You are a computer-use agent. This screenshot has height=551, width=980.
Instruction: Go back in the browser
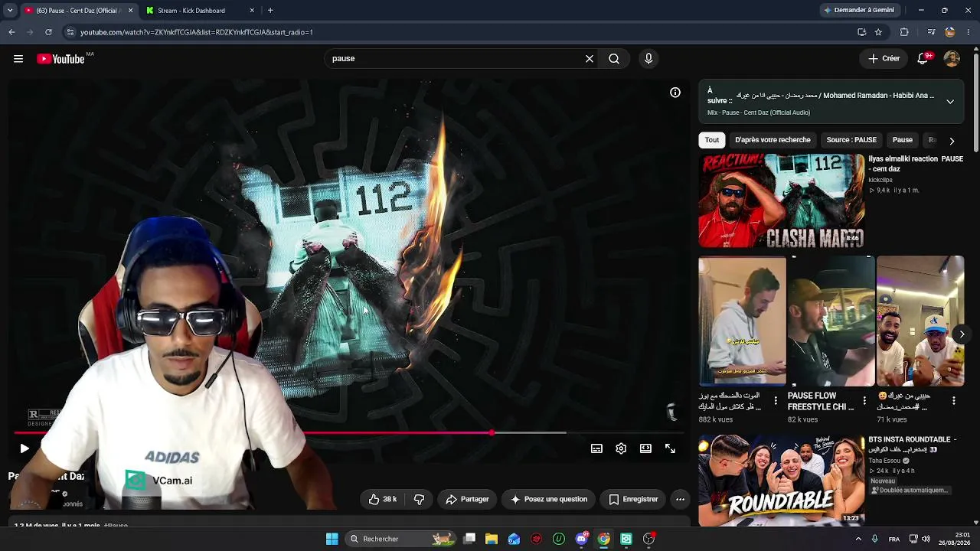pyautogui.click(x=11, y=32)
